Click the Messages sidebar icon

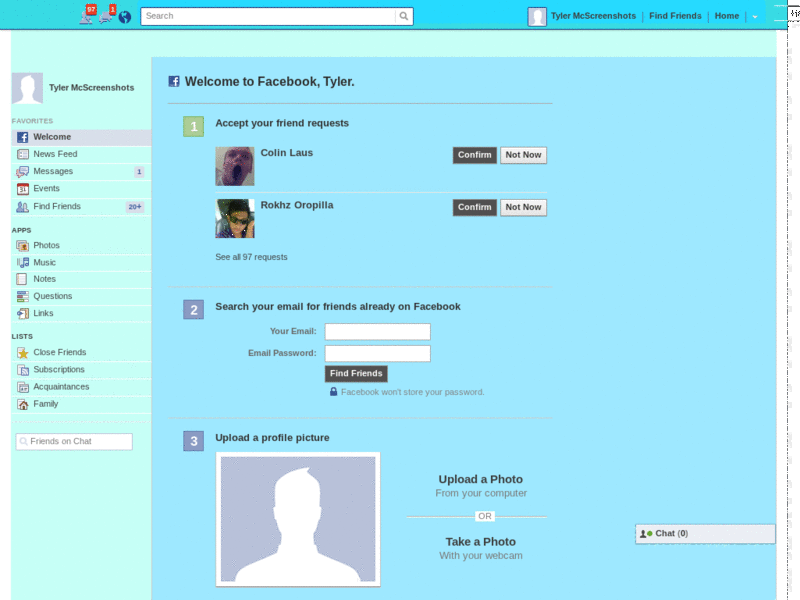click(22, 171)
